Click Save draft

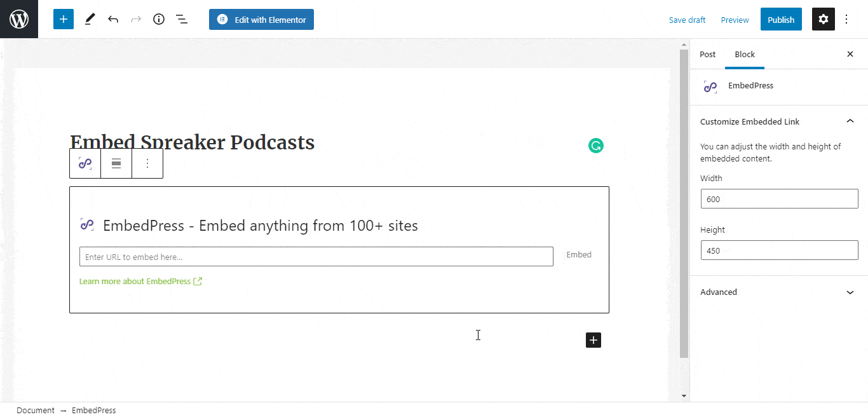pos(687,20)
